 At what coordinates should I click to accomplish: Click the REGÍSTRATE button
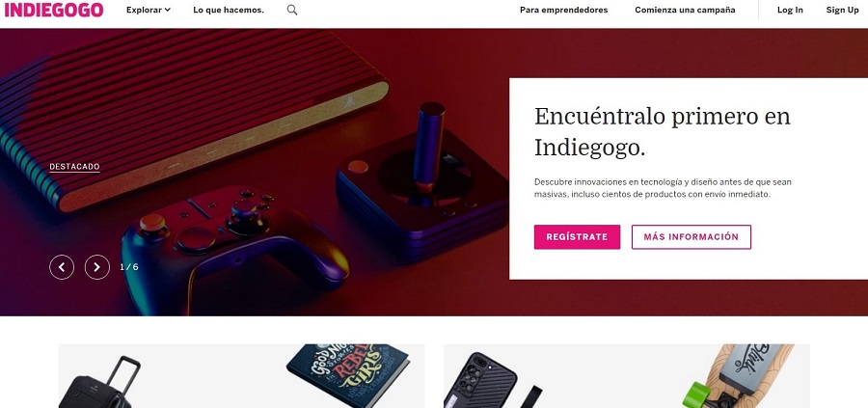[577, 237]
